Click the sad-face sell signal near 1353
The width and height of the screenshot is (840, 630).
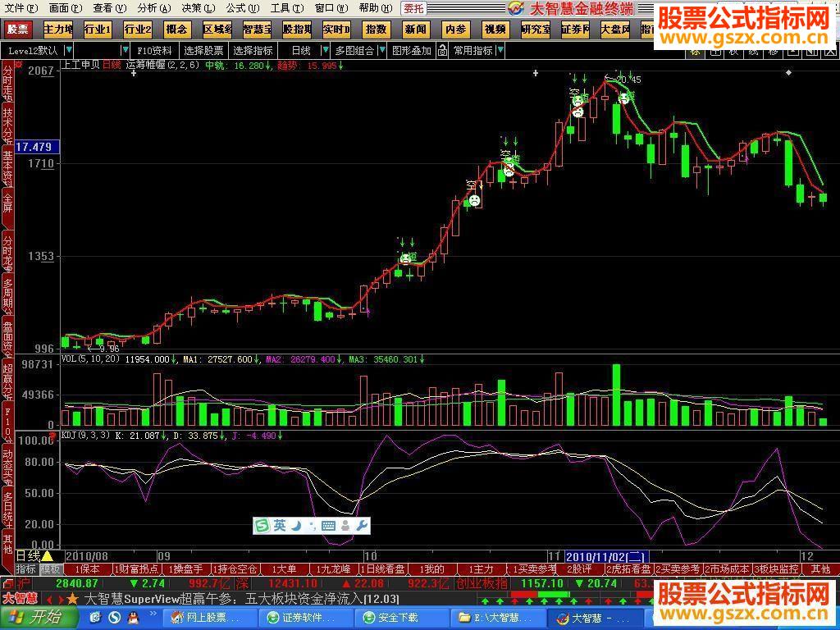tap(405, 258)
